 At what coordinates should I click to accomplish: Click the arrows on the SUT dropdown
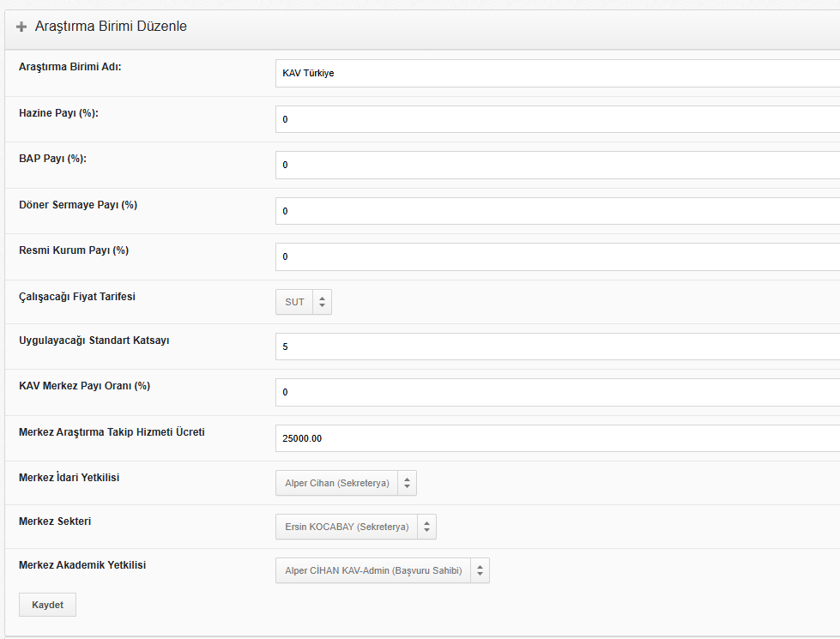(322, 302)
